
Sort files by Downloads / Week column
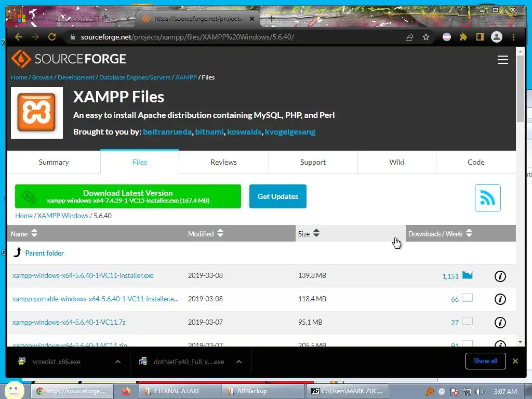pyautogui.click(x=440, y=233)
